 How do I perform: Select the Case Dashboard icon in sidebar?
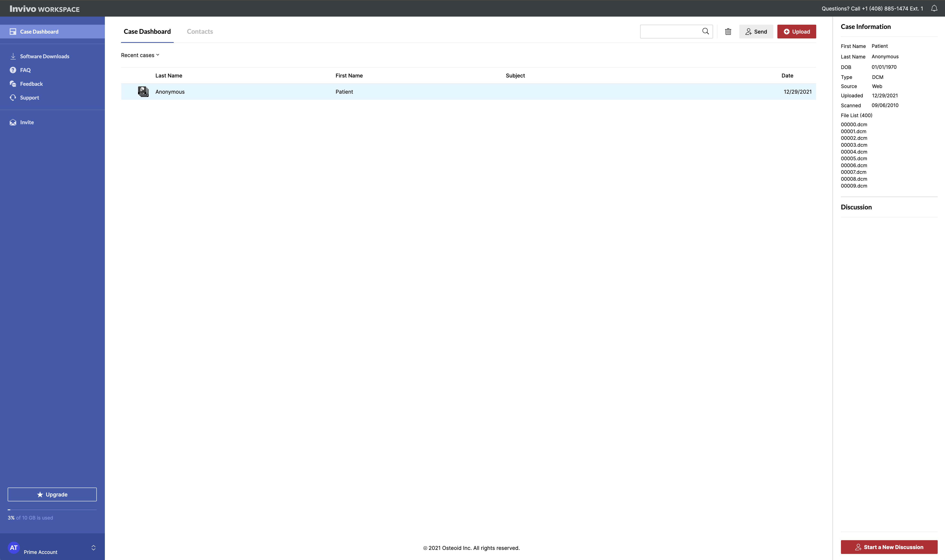(x=13, y=31)
